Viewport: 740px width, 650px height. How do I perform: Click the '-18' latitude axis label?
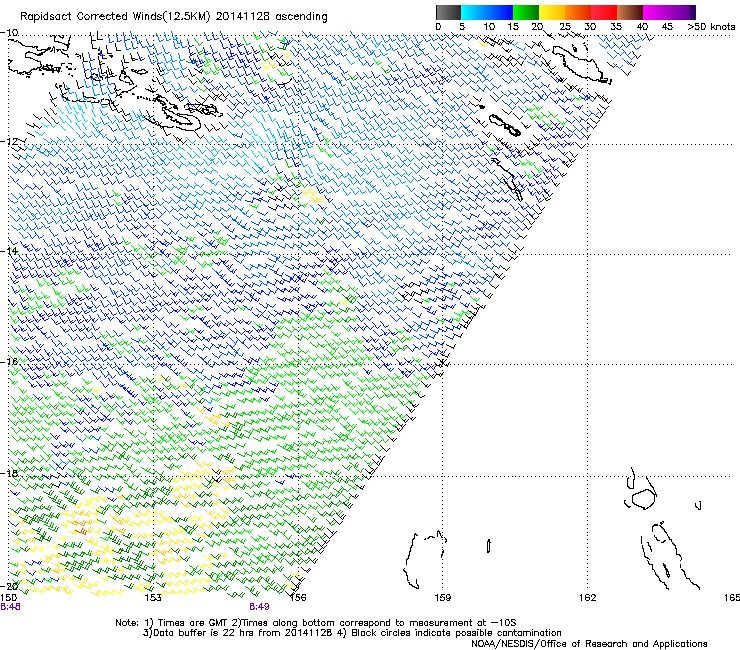coord(9,473)
